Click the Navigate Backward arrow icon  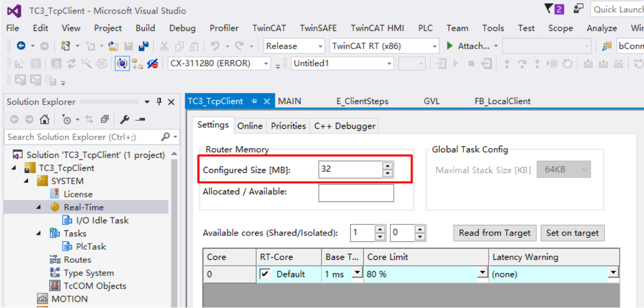pos(21,46)
